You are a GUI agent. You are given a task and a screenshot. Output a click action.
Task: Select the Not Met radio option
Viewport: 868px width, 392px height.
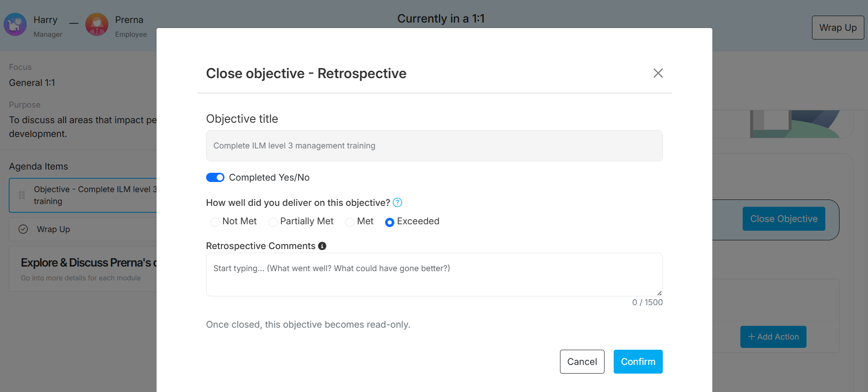pos(215,222)
